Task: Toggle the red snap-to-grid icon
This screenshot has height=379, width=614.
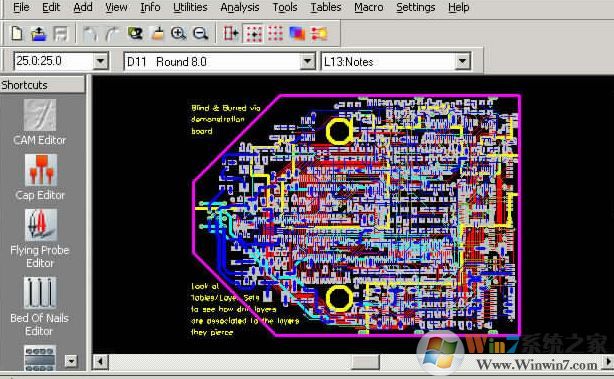Action: (x=253, y=34)
